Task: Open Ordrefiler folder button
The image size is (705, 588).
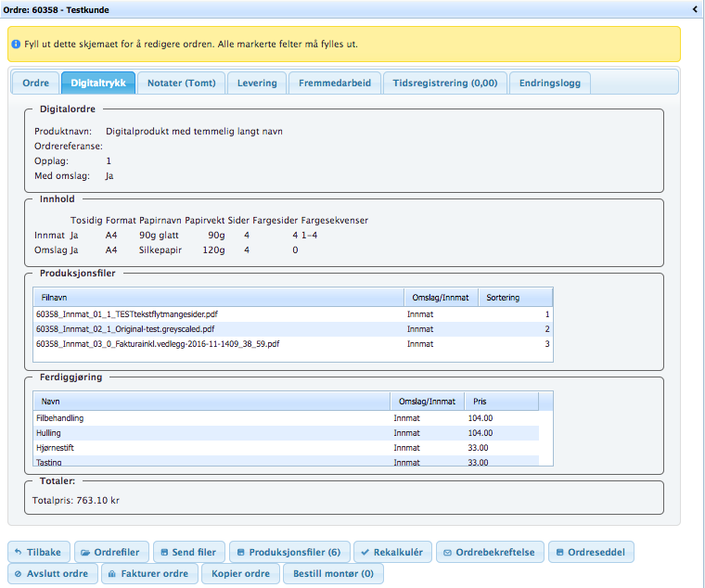Action: tap(111, 552)
